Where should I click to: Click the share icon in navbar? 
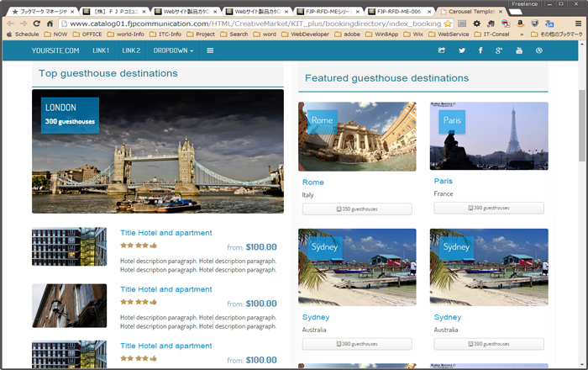pyautogui.click(x=442, y=50)
